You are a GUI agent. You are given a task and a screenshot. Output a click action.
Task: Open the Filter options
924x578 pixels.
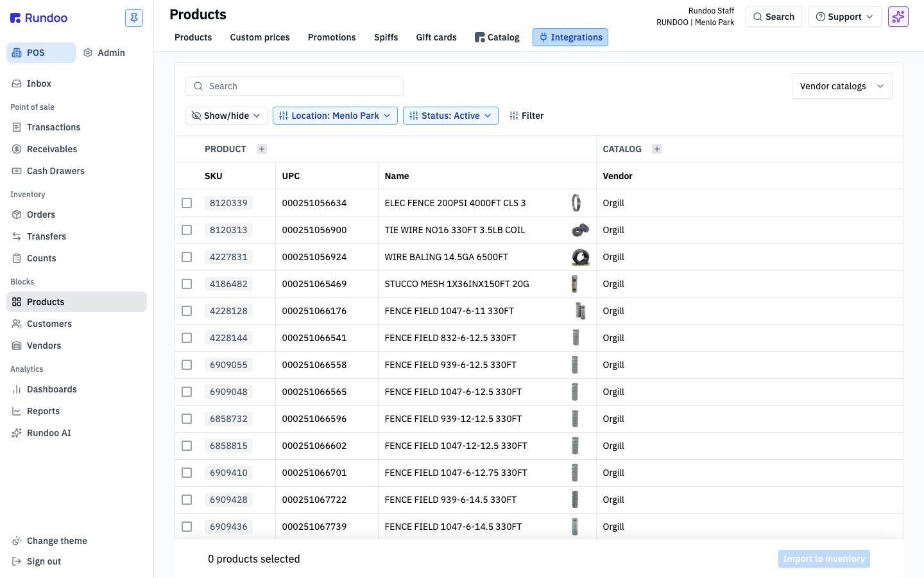coord(526,116)
